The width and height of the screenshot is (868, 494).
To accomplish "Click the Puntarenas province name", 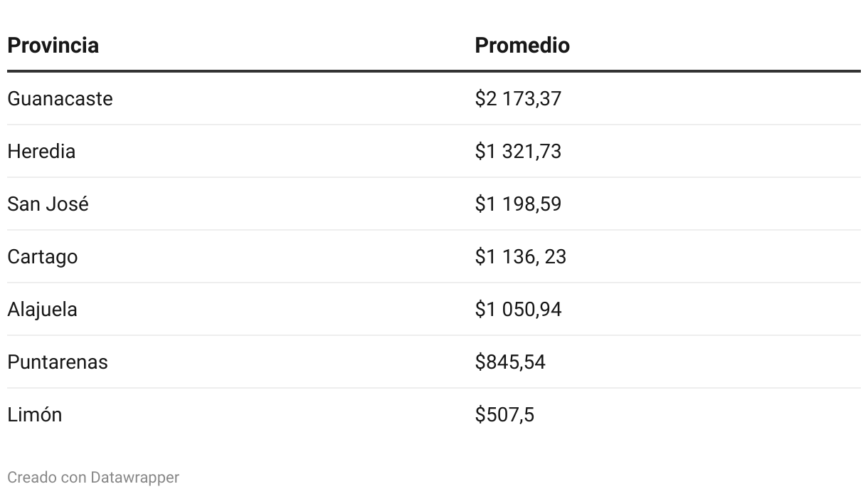I will (58, 362).
